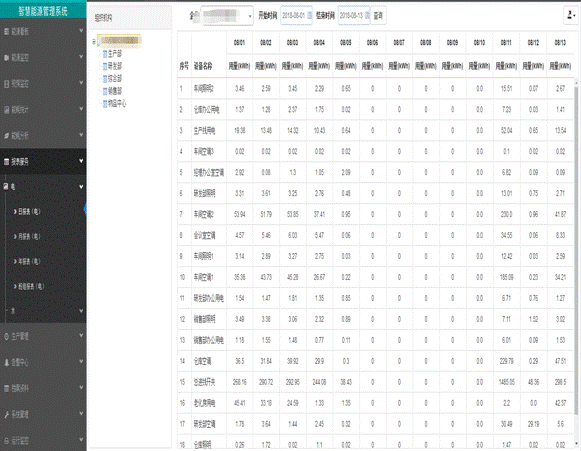Click the 总进线开关 device name cell
The width and height of the screenshot is (581, 451).
pos(205,382)
